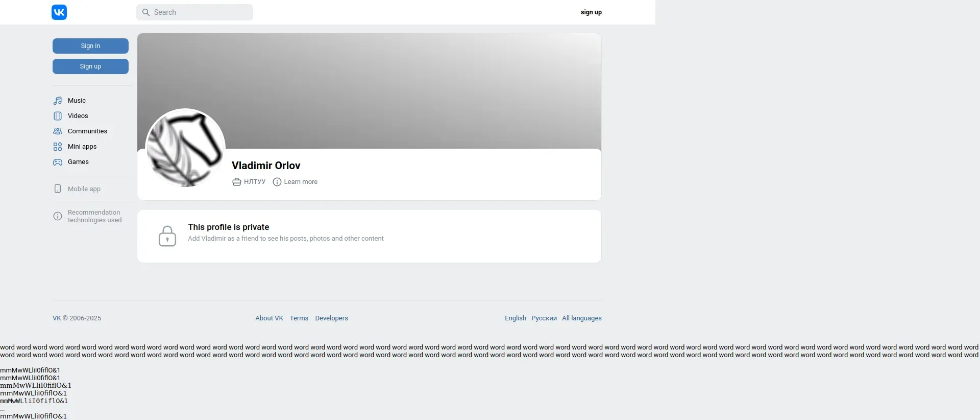
Task: Click the Vladimir Orlov name heading
Action: click(x=266, y=166)
